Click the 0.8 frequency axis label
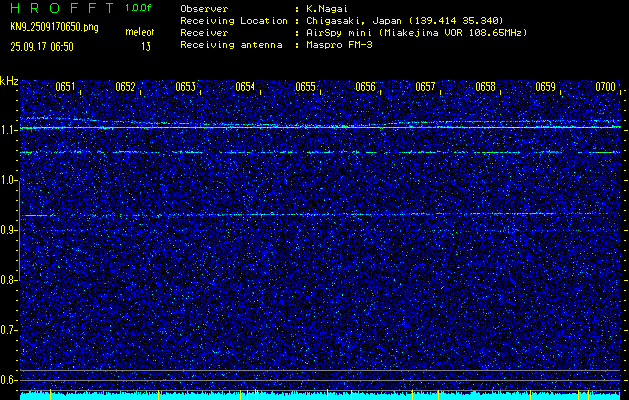 click(8, 280)
